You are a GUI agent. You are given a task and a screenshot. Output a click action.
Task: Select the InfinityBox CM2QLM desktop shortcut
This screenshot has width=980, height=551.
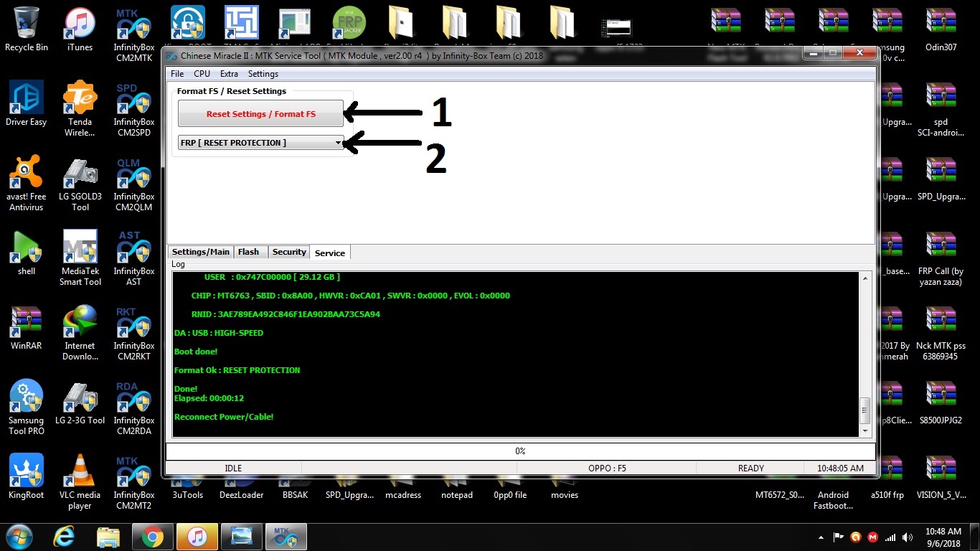133,184
